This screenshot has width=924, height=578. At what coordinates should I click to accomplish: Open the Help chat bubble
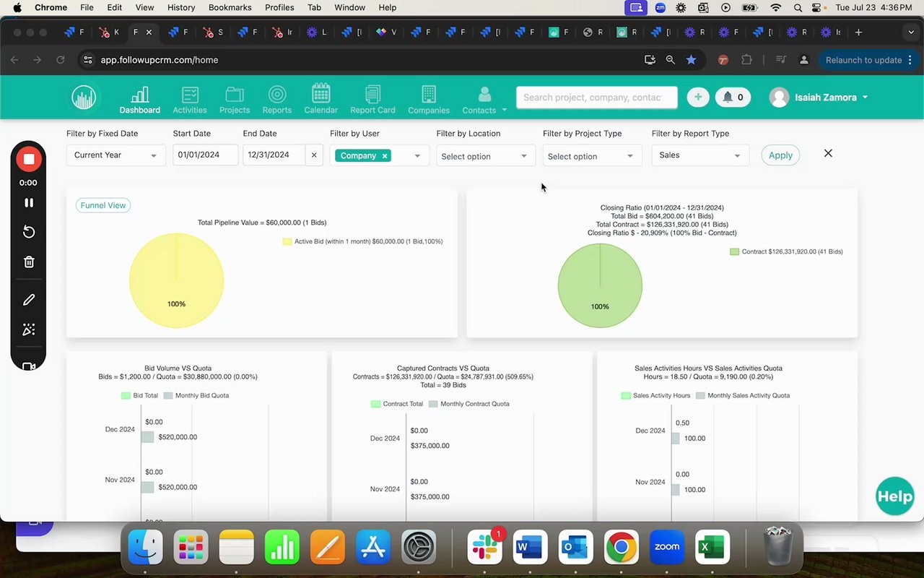(895, 496)
